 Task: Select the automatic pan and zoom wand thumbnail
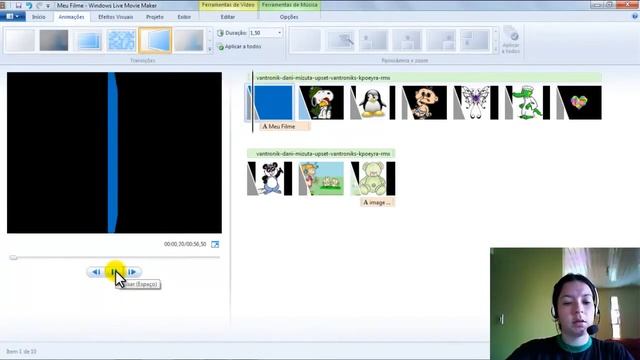tap(340, 40)
